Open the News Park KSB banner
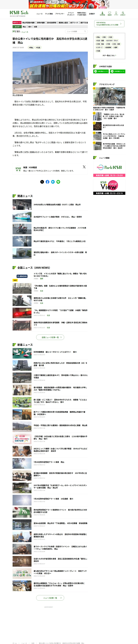The height and width of the screenshot is (644, 138). click(x=109, y=169)
